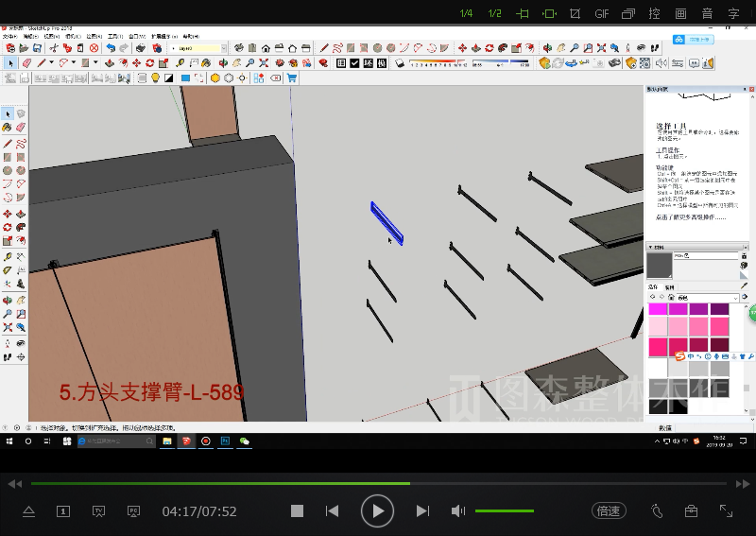Go to the previous video track
The width and height of the screenshot is (756, 536).
[x=332, y=511]
